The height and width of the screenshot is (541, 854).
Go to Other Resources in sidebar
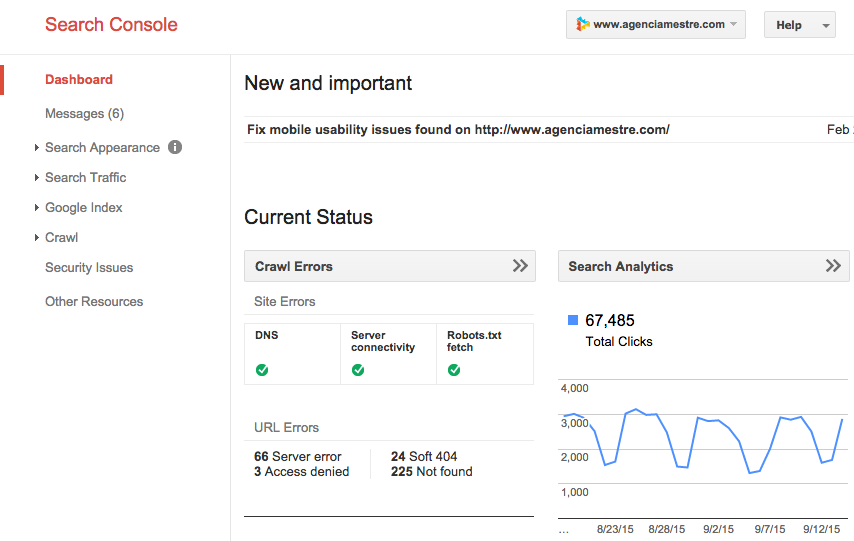[x=94, y=301]
